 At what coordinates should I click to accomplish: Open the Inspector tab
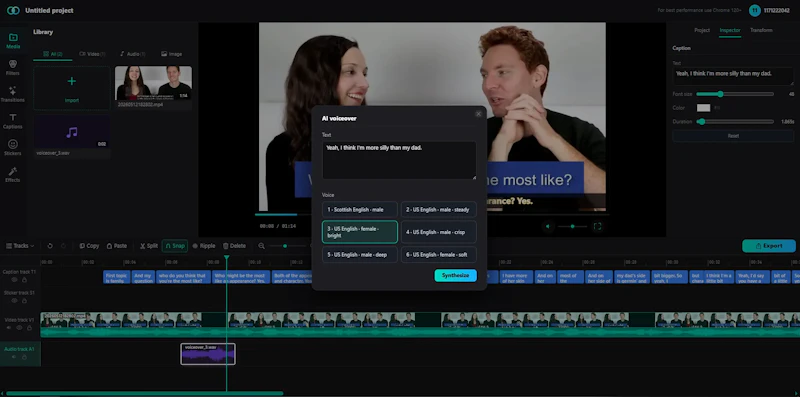[x=730, y=30]
